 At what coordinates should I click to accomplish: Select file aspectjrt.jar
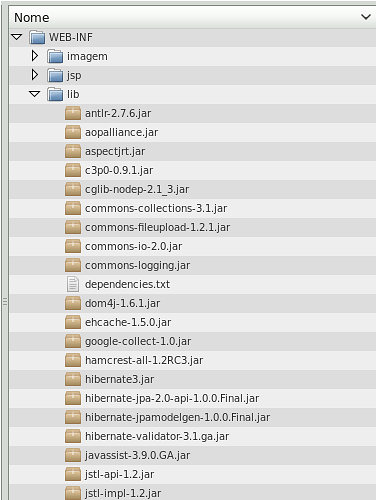pyautogui.click(x=115, y=151)
